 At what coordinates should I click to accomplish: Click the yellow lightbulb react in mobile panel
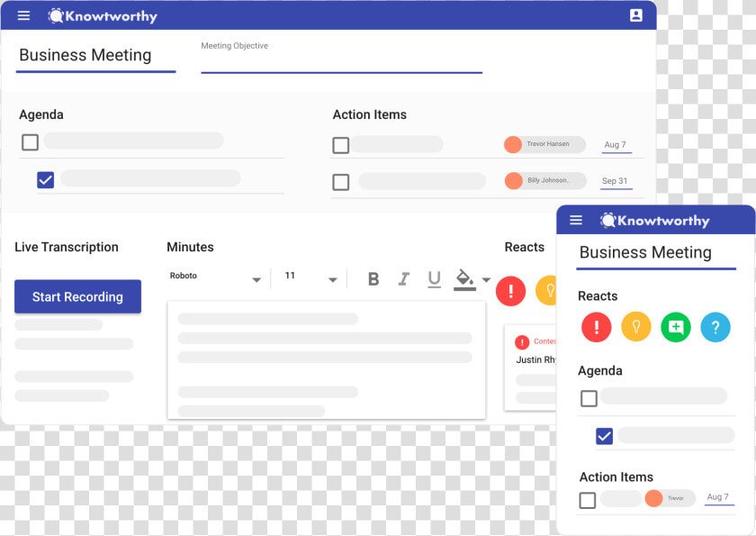point(636,327)
